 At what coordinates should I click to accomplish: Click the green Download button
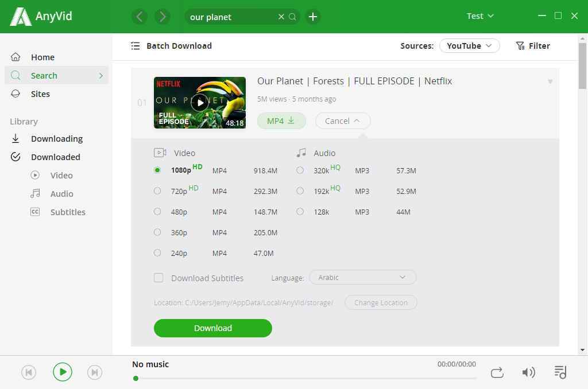coord(212,328)
